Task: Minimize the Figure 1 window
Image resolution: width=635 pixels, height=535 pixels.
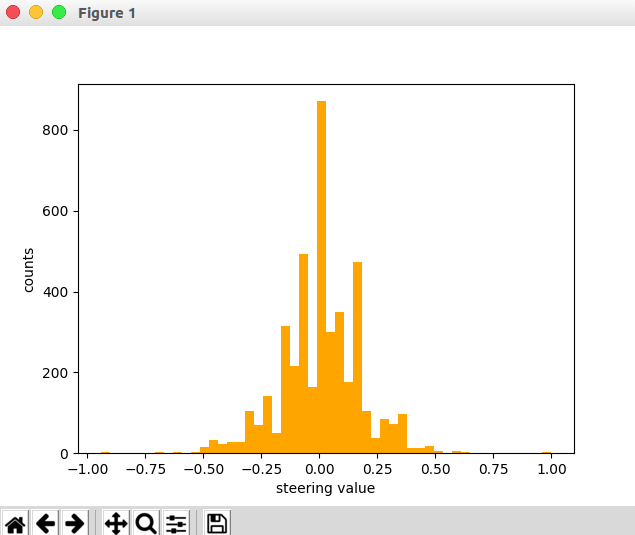Action: (x=36, y=12)
